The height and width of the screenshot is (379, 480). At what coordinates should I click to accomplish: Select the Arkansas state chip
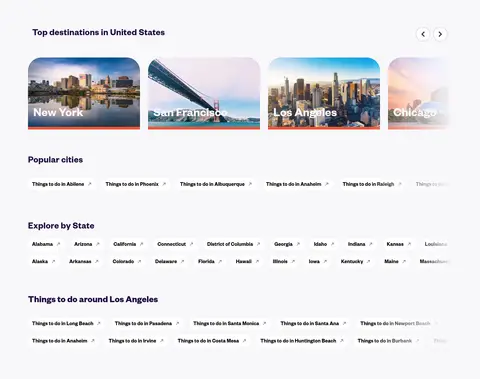[84, 261]
